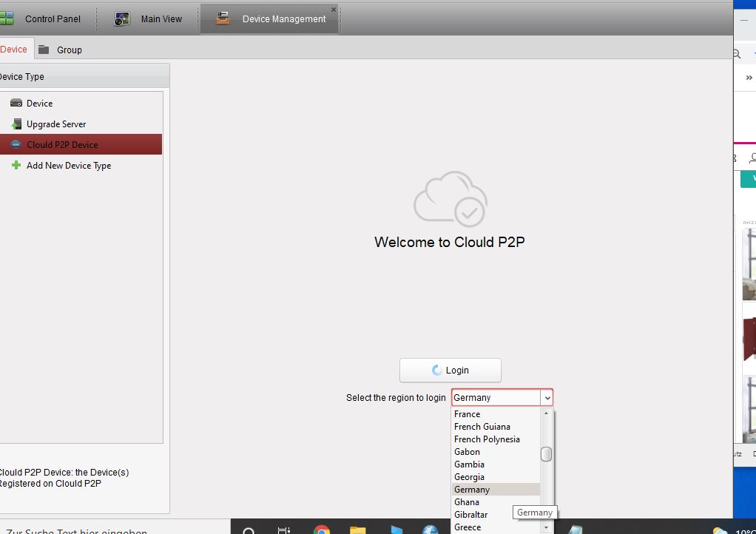Click the Clould P2P Device cloud icon
Image resolution: width=756 pixels, height=534 pixels.
(16, 144)
